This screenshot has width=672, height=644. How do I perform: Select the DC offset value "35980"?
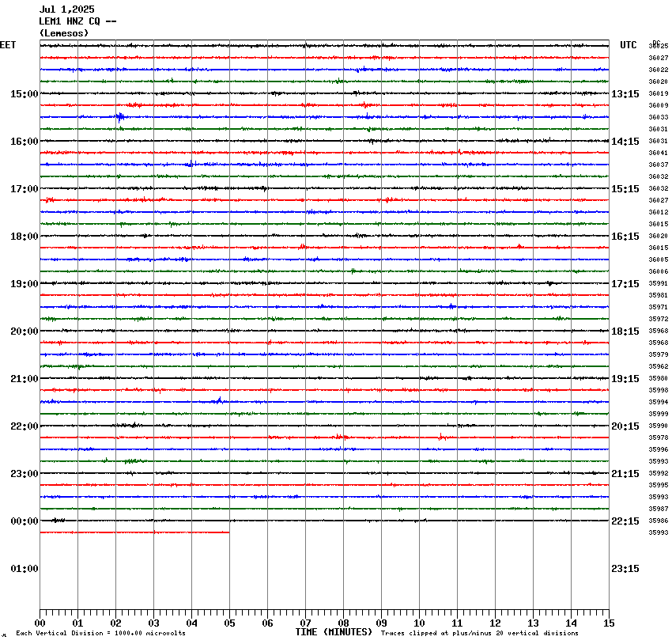click(x=659, y=379)
